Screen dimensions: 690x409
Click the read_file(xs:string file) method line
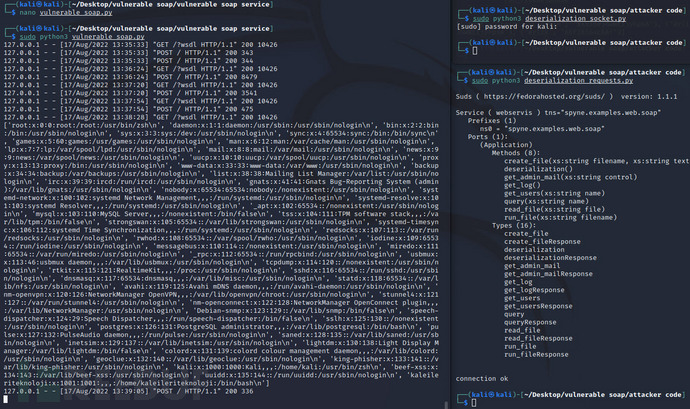(x=554, y=209)
